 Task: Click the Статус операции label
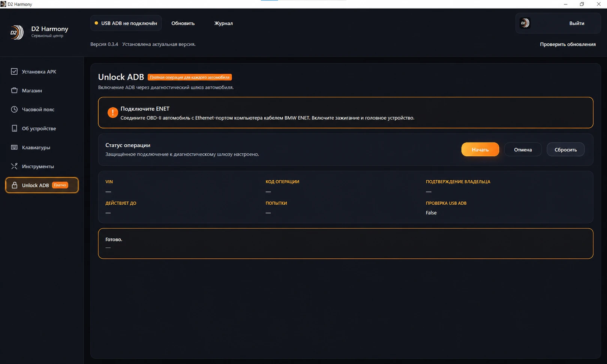127,145
